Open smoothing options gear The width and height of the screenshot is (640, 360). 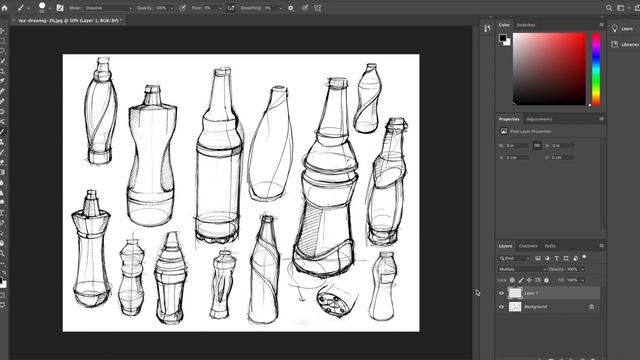(x=291, y=8)
